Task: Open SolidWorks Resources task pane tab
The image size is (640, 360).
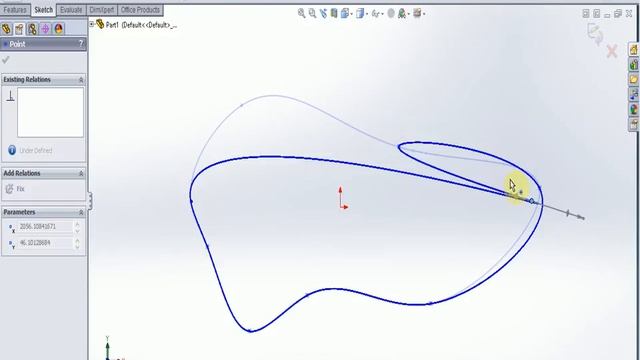Action: pos(634,50)
